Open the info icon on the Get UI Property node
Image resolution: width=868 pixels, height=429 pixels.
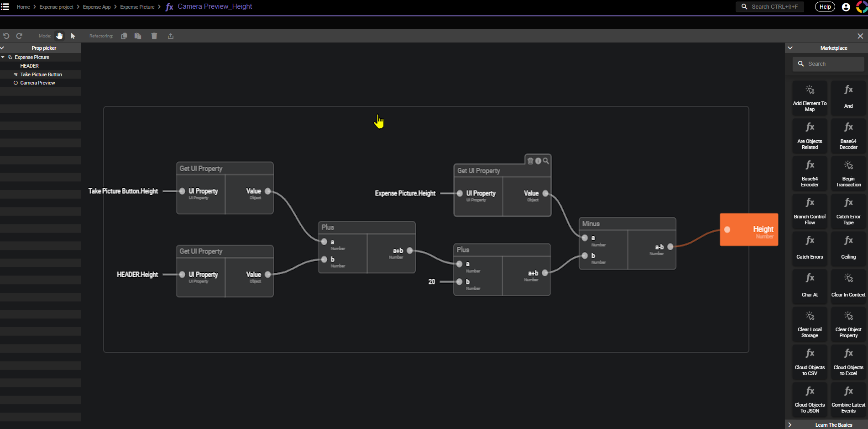click(538, 161)
